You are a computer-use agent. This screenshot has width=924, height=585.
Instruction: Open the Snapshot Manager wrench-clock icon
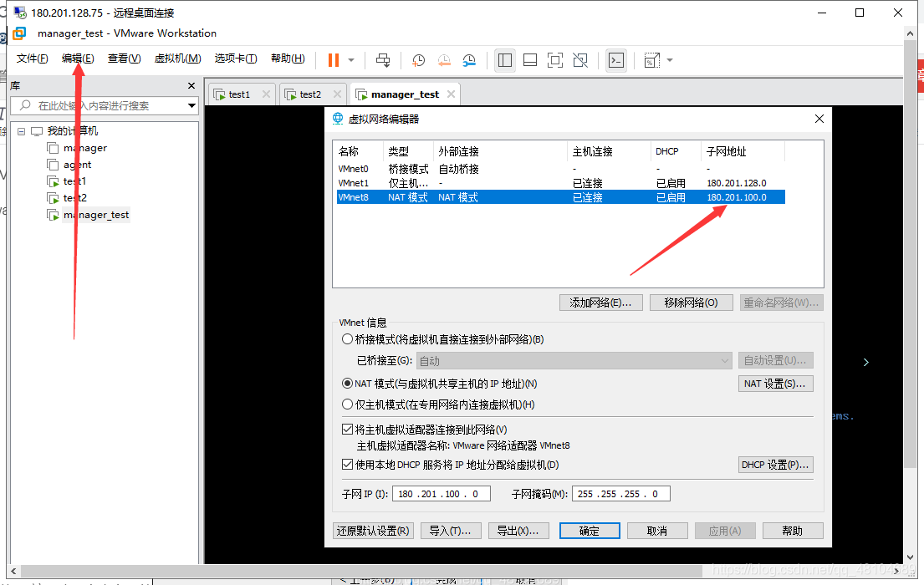point(469,60)
